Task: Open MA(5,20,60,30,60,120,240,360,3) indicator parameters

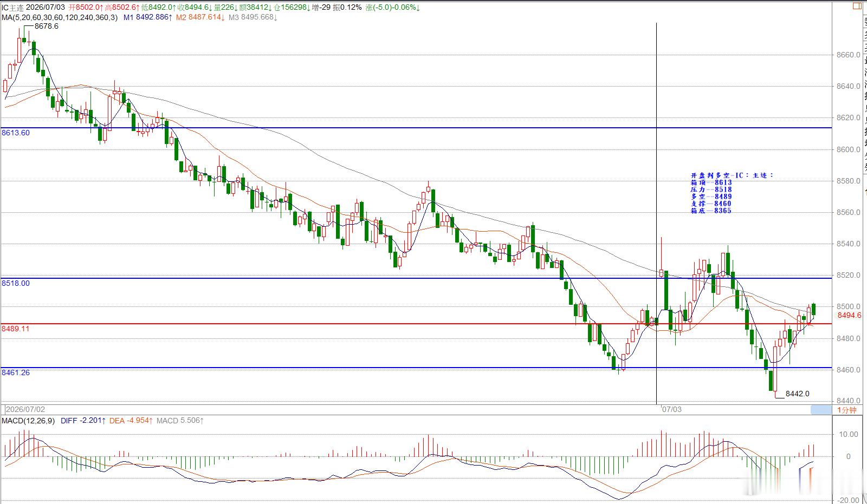Action: pos(60,17)
